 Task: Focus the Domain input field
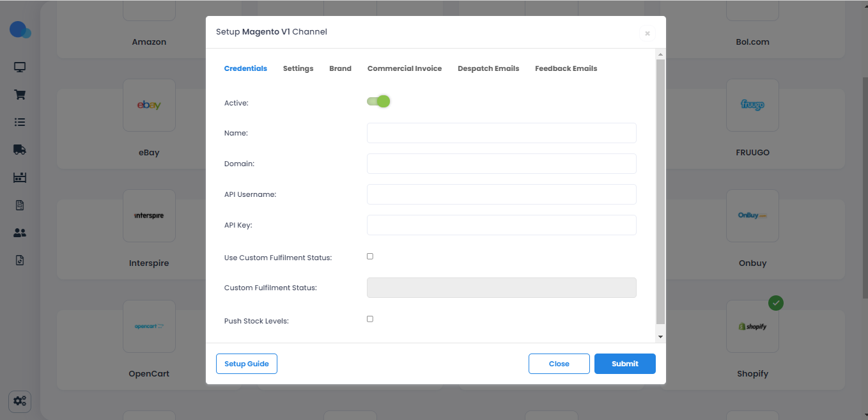click(501, 164)
